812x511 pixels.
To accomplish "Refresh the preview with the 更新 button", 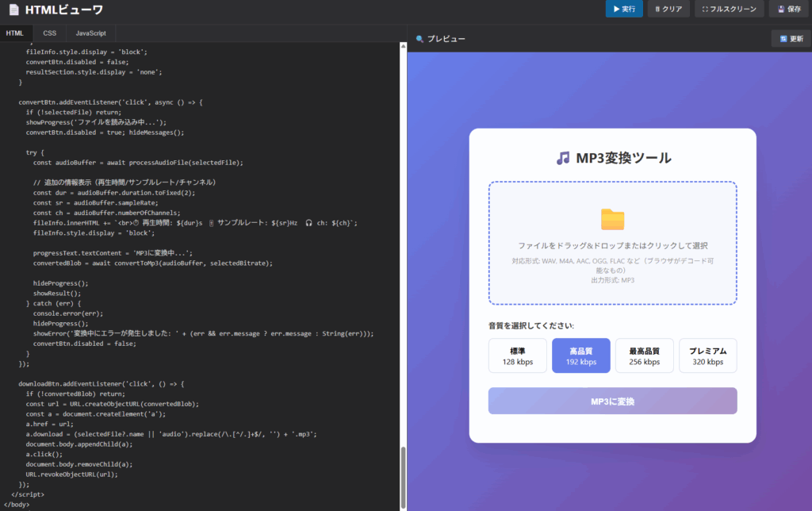I will tap(791, 39).
